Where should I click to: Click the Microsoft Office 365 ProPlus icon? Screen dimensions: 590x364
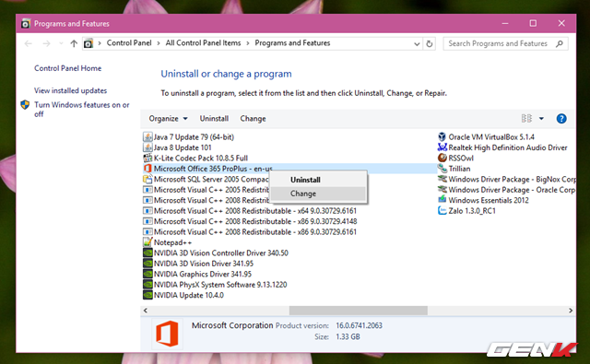[147, 169]
